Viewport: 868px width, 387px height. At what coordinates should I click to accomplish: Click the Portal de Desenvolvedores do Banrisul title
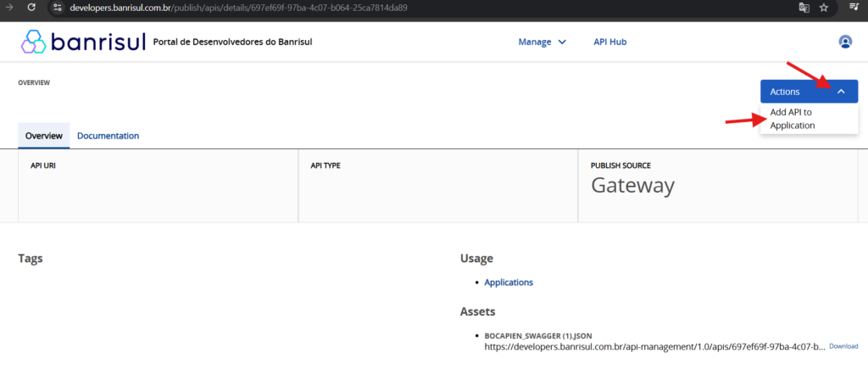[x=232, y=42]
